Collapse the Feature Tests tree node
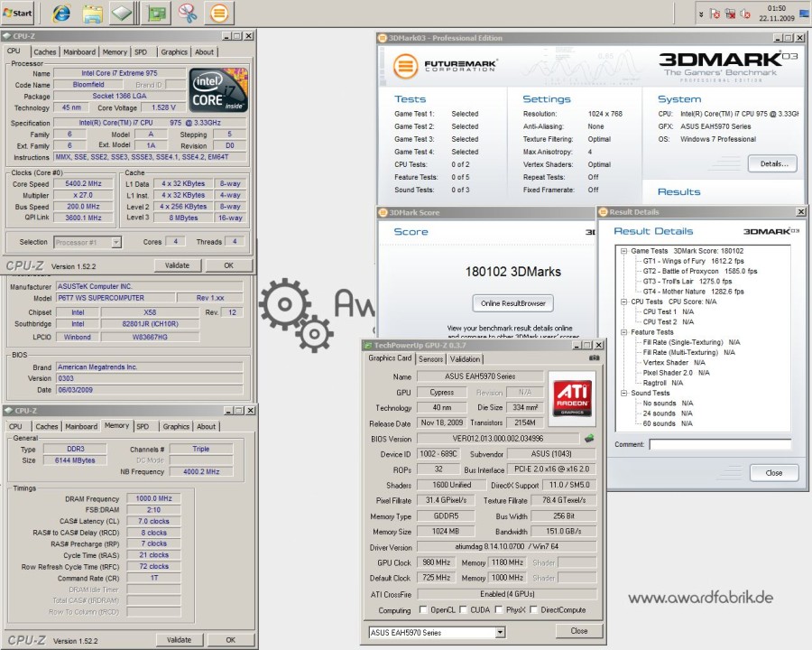 click(x=624, y=332)
